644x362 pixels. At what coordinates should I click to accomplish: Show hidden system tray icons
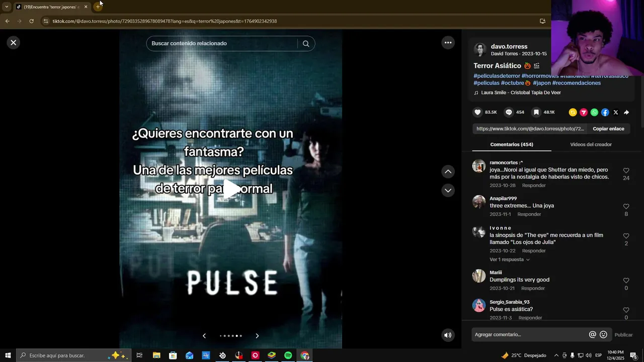556,355
